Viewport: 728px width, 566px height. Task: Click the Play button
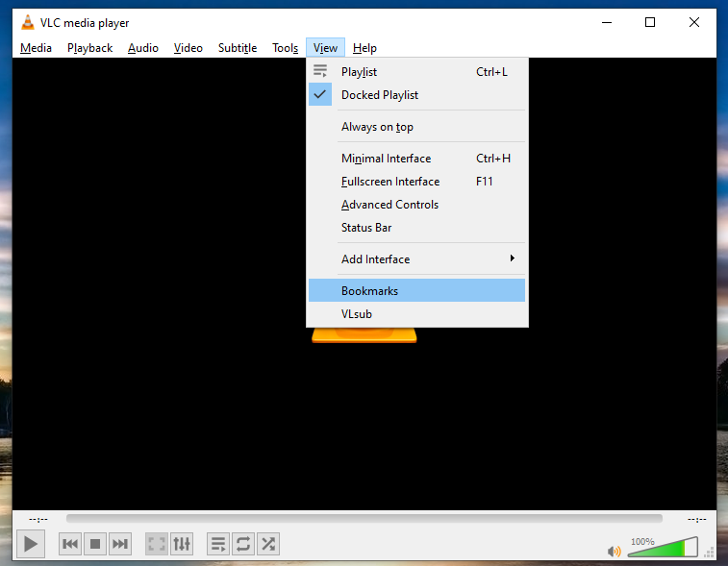pyautogui.click(x=31, y=544)
